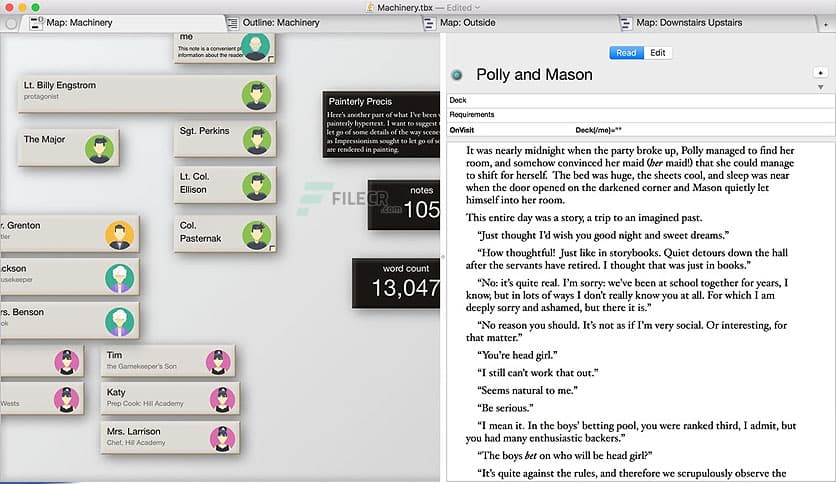Select The Major note
Screen dimensions: 836x484
pyautogui.click(x=68, y=147)
